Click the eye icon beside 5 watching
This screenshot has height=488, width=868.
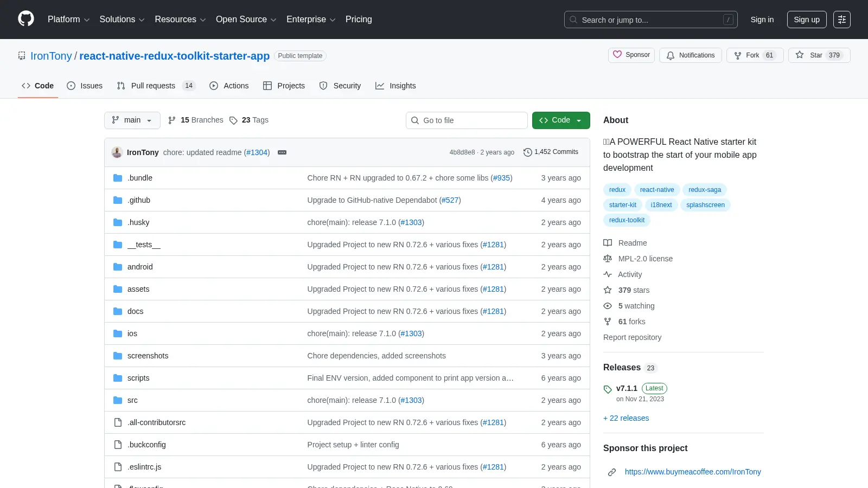click(608, 306)
